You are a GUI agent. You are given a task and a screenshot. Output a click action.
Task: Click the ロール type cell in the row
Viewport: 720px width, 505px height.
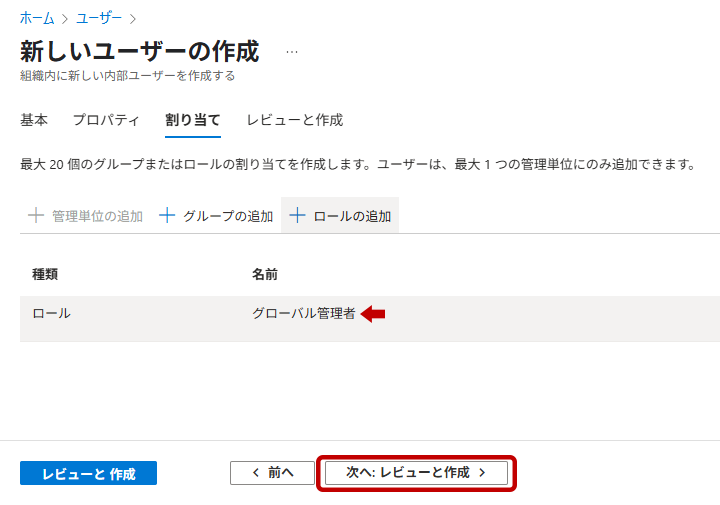click(x=52, y=313)
